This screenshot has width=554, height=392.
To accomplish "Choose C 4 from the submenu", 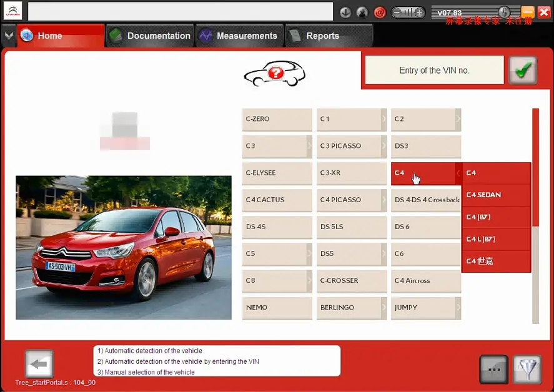I will [496, 173].
